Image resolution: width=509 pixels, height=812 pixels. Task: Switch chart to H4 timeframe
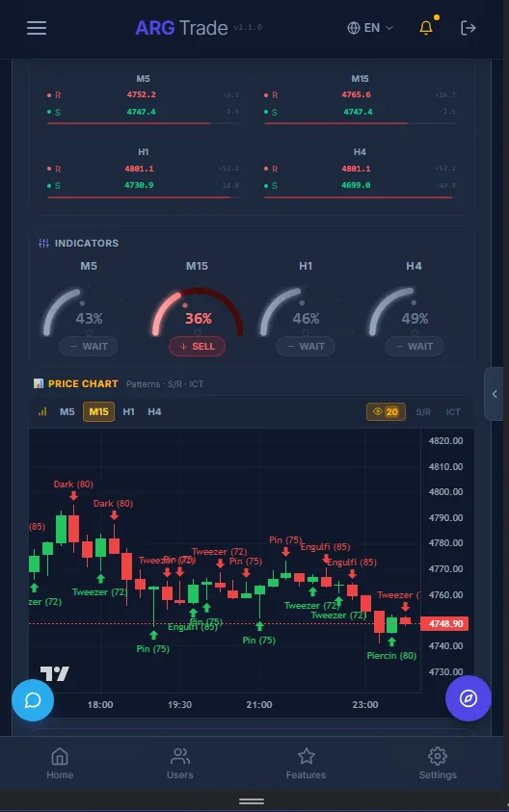[x=154, y=411]
